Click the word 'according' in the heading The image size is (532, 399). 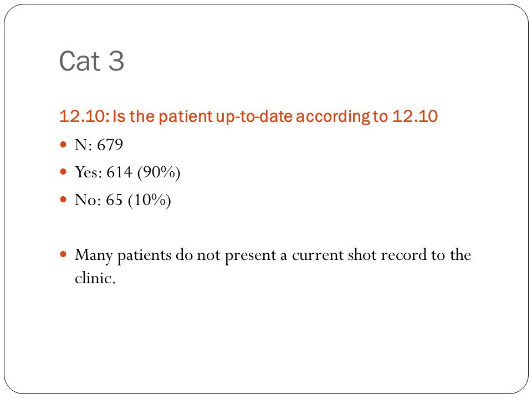click(333, 117)
